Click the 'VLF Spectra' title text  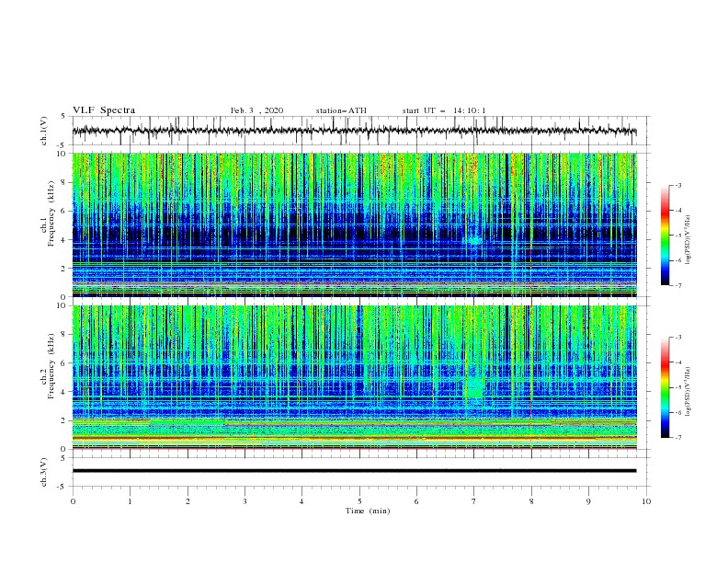[104, 110]
